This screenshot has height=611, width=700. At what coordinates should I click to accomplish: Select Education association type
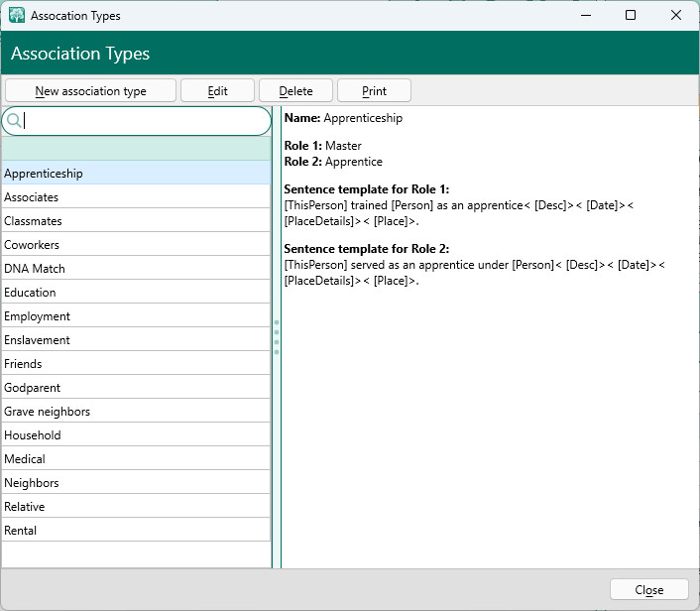tap(136, 292)
